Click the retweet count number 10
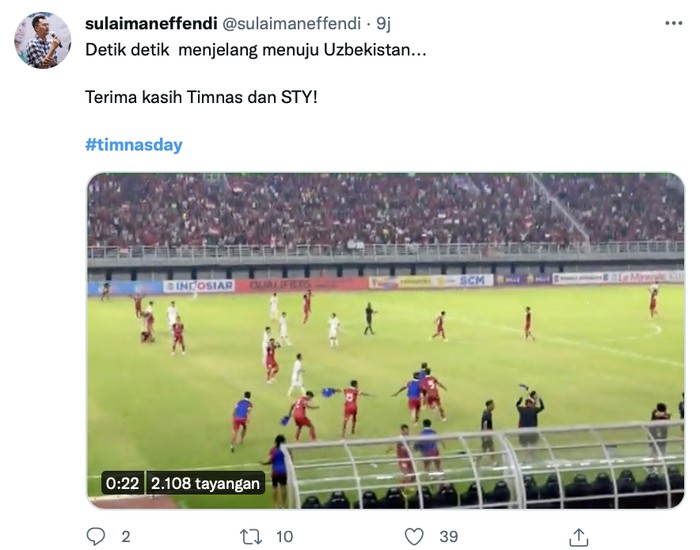The width and height of the screenshot is (700, 550). pos(285,537)
